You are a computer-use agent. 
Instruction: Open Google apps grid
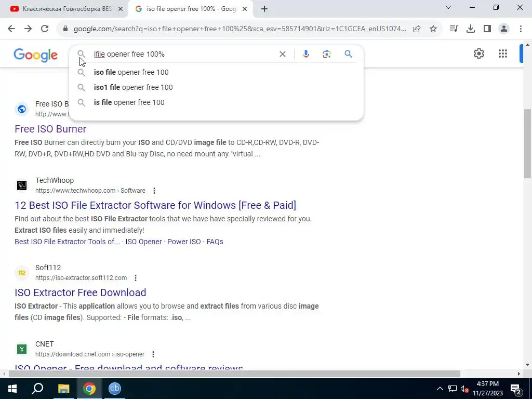pos(503,54)
